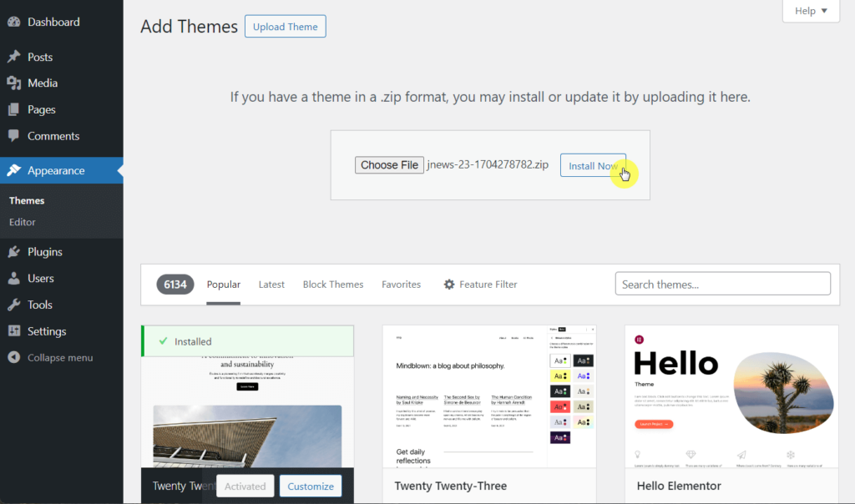Open the Block Themes tab

coord(333,284)
